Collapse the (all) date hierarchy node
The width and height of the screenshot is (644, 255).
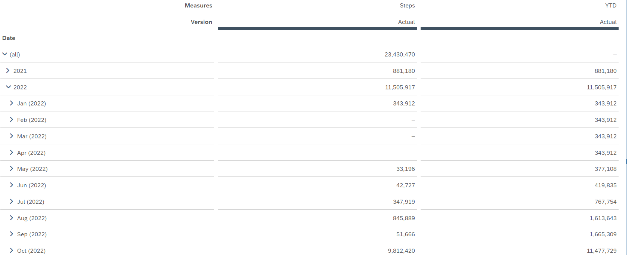(5, 54)
